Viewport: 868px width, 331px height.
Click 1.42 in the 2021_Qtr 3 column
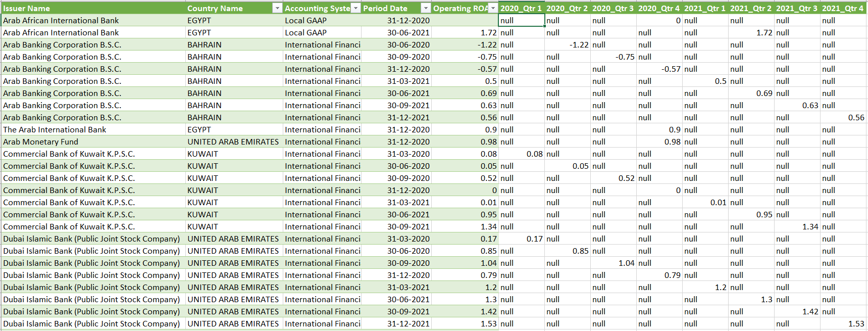797,311
